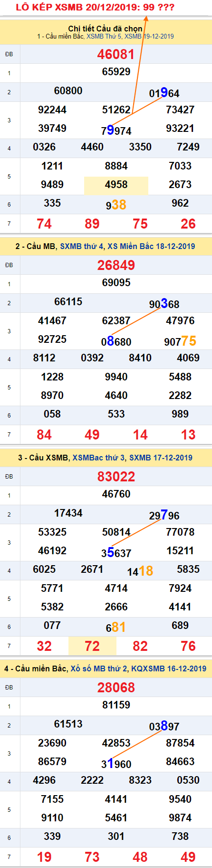Viewport: 212px width, 868px height.
Task: Select sixth prize number 681
Action: [x=116, y=627]
